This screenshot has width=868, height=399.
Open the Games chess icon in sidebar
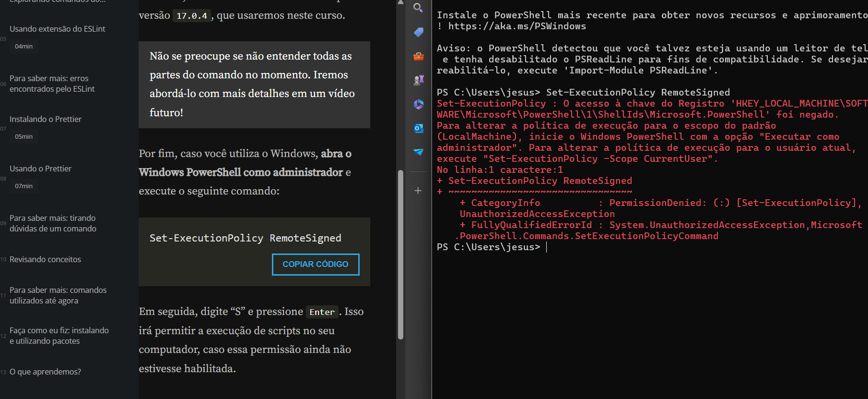pyautogui.click(x=418, y=80)
